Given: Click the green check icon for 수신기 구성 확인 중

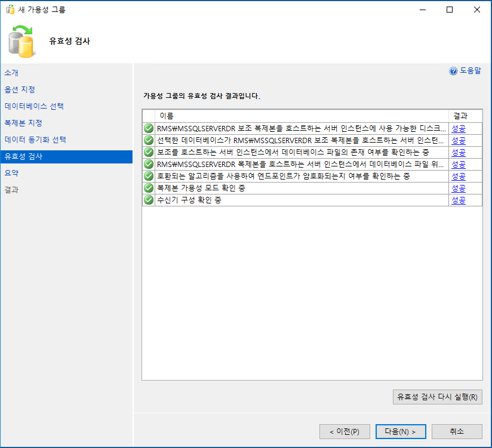Looking at the screenshot, I should click(149, 200).
